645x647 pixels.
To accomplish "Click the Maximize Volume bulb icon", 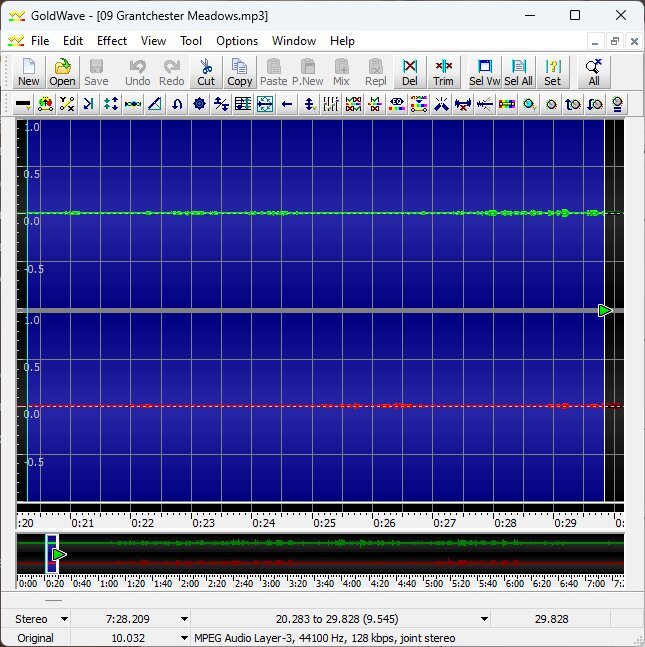I will [x=617, y=104].
